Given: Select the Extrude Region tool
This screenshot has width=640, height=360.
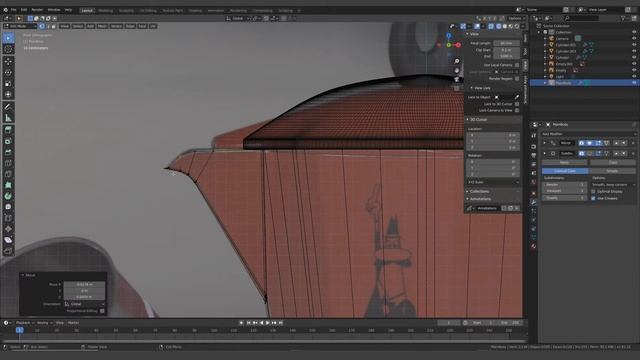Looking at the screenshot, I should point(8,130).
